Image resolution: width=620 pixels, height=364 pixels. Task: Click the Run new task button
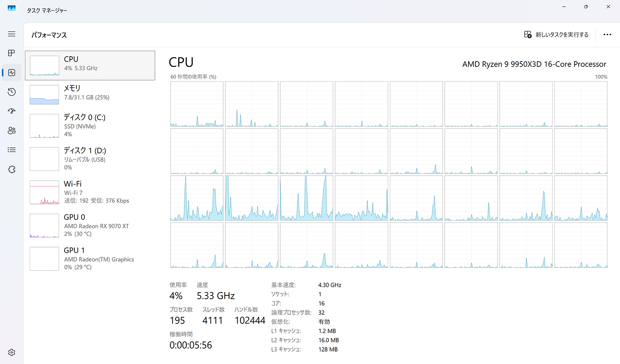(x=556, y=35)
